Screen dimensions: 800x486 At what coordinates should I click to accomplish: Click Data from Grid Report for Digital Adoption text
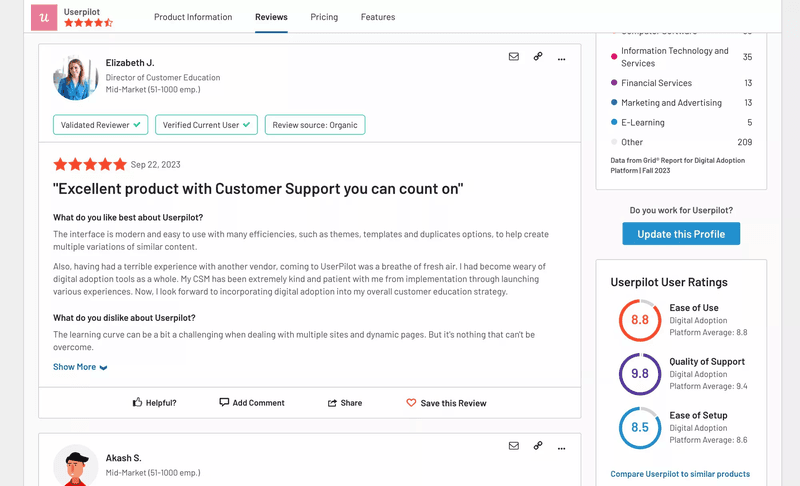pos(678,165)
